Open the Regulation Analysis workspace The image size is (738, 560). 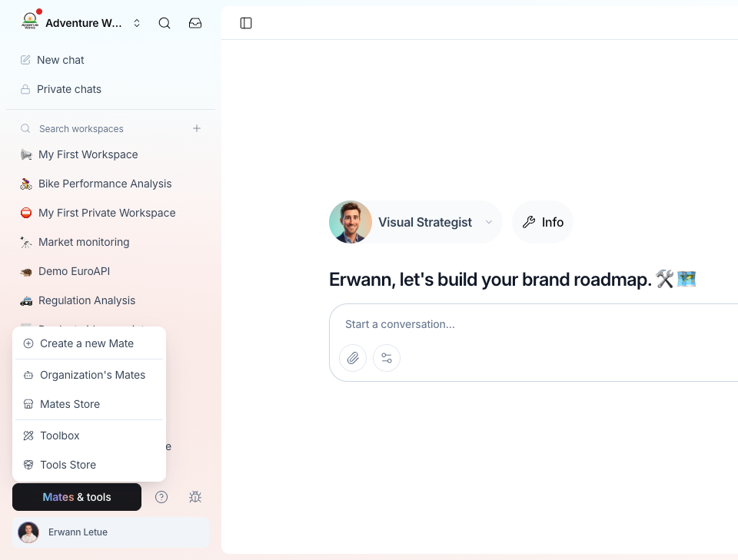click(x=111, y=300)
